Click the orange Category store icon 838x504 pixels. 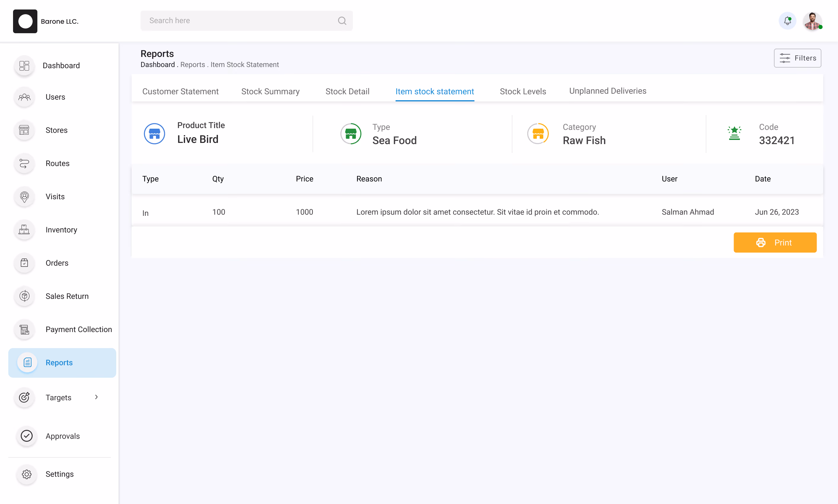click(x=538, y=133)
